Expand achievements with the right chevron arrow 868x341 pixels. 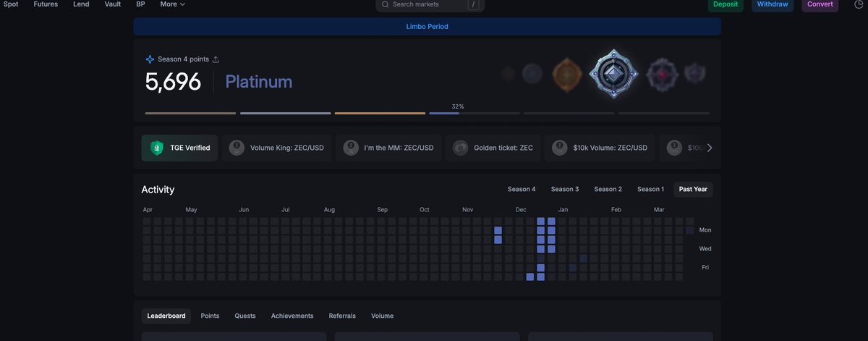point(710,148)
